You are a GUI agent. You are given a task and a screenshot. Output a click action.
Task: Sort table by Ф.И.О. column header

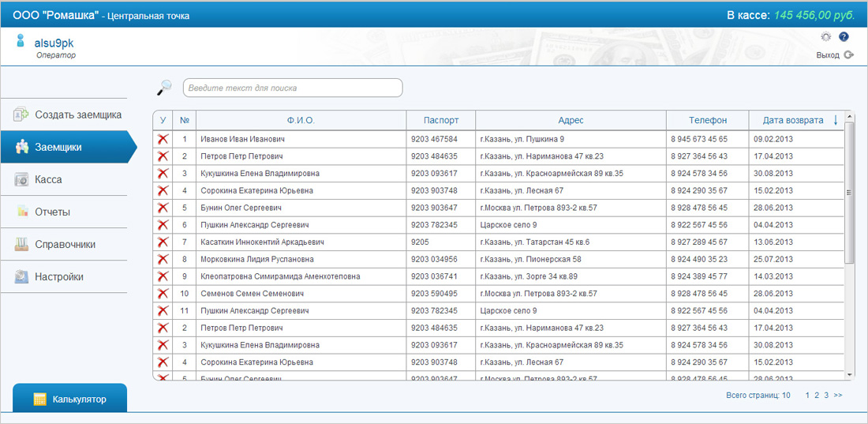click(x=301, y=120)
